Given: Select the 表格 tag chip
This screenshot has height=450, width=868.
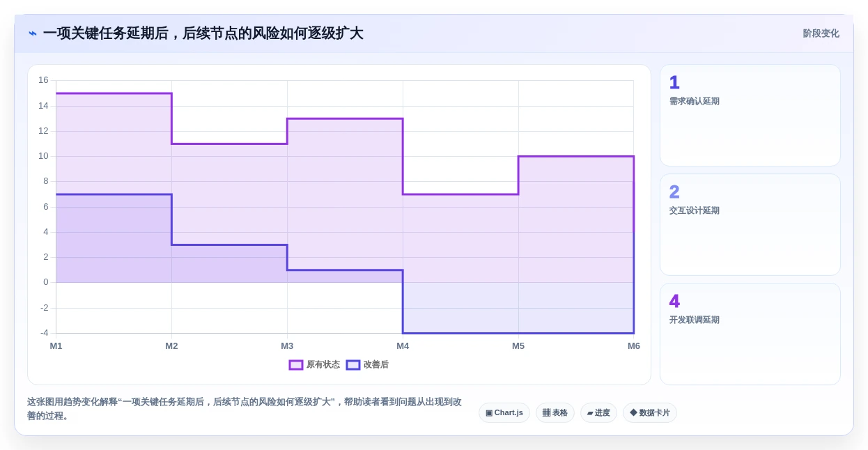Looking at the screenshot, I should (555, 412).
